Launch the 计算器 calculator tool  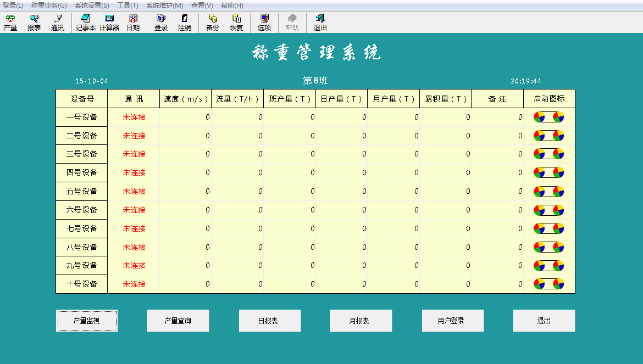(x=109, y=23)
